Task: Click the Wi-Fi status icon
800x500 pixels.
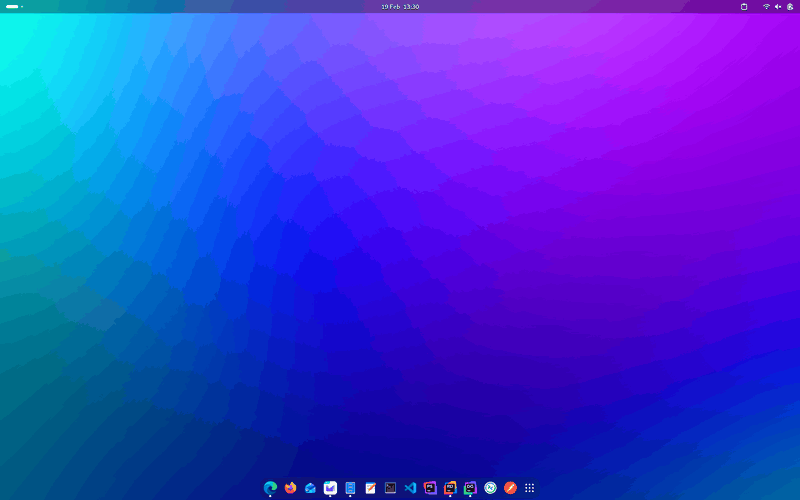Action: click(766, 6)
